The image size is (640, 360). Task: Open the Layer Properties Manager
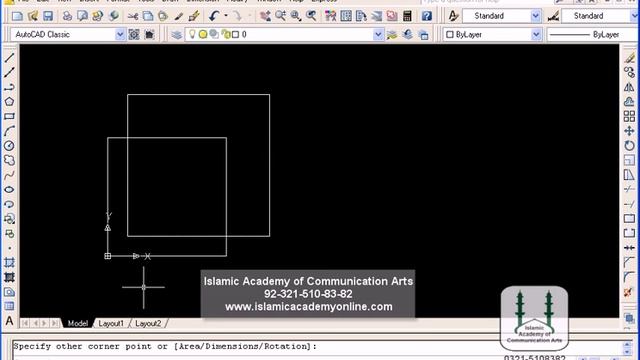click(x=176, y=35)
